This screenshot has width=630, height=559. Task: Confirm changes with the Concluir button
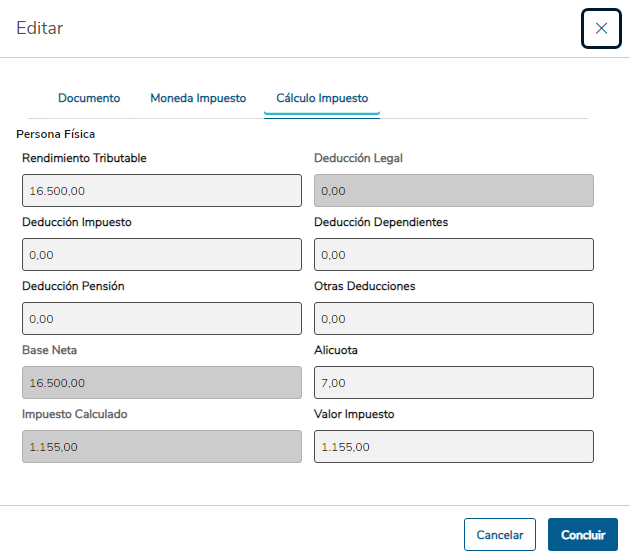[582, 535]
